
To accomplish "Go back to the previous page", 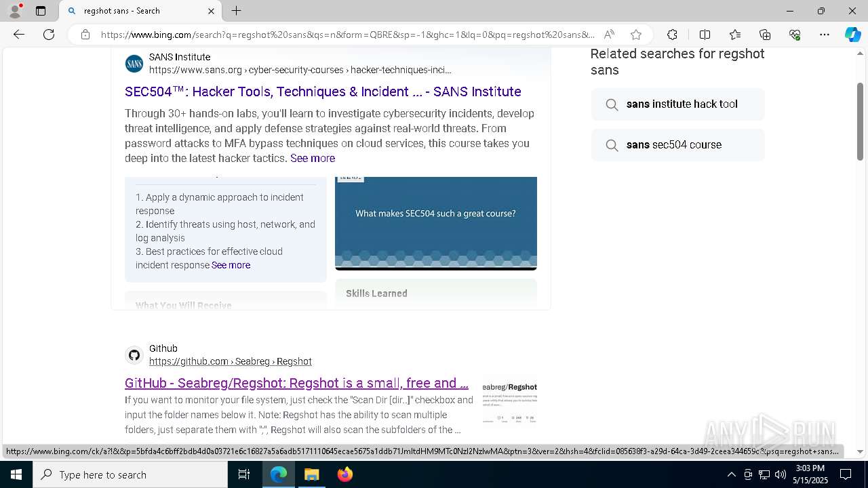I will click(19, 35).
